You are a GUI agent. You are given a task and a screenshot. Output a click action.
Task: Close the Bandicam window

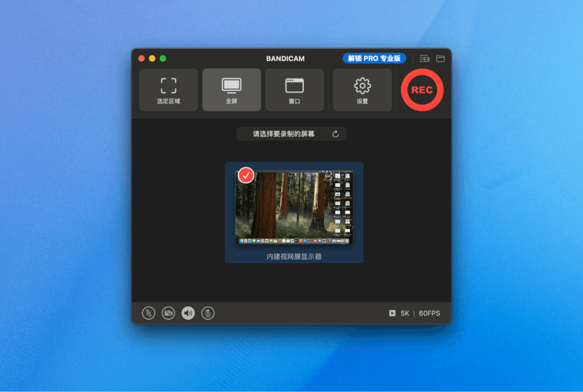click(141, 58)
